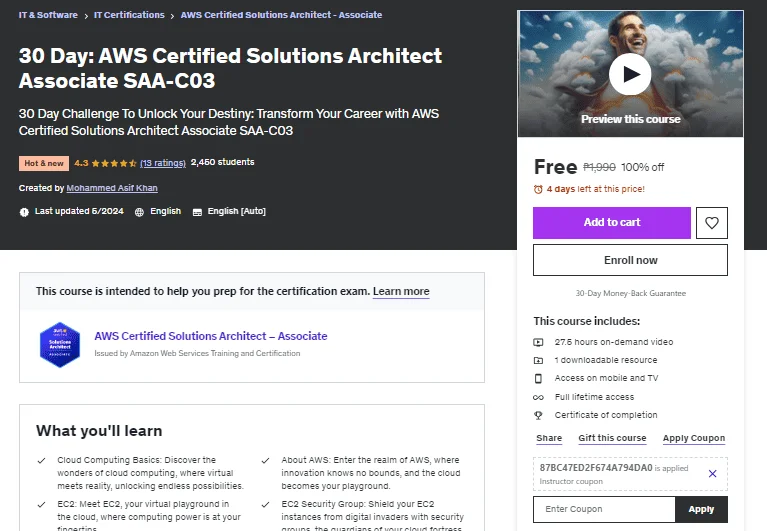Click the Enroll now button
767x531 pixels.
630,260
